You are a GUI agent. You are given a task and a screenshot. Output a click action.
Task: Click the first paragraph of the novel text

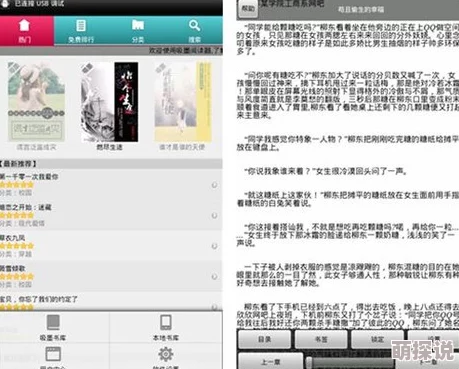click(x=348, y=39)
